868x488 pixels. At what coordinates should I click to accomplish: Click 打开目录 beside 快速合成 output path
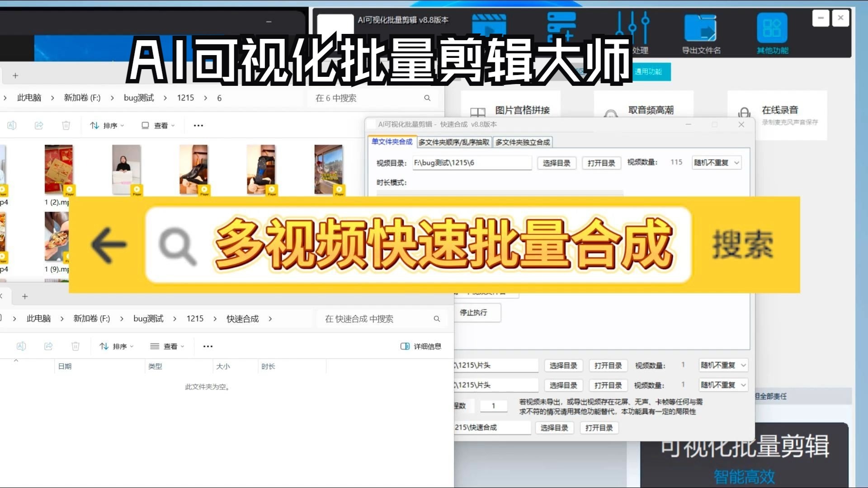pyautogui.click(x=599, y=428)
